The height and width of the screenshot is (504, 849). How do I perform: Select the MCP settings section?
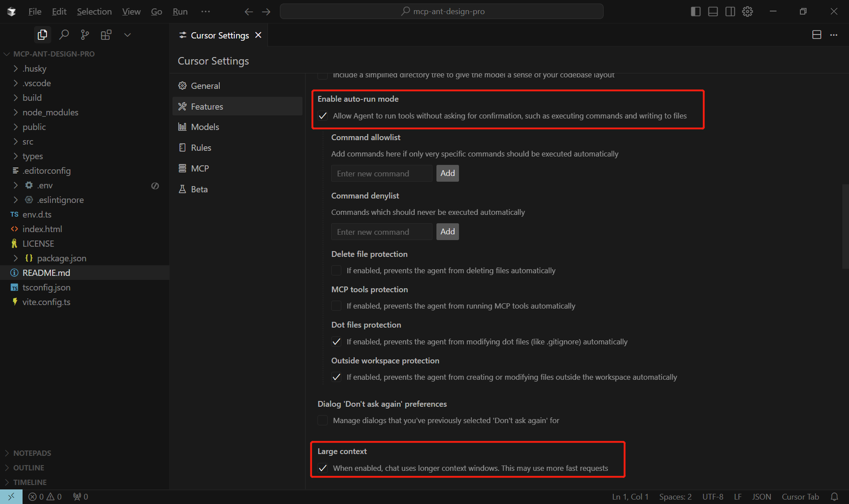[x=237, y=168]
